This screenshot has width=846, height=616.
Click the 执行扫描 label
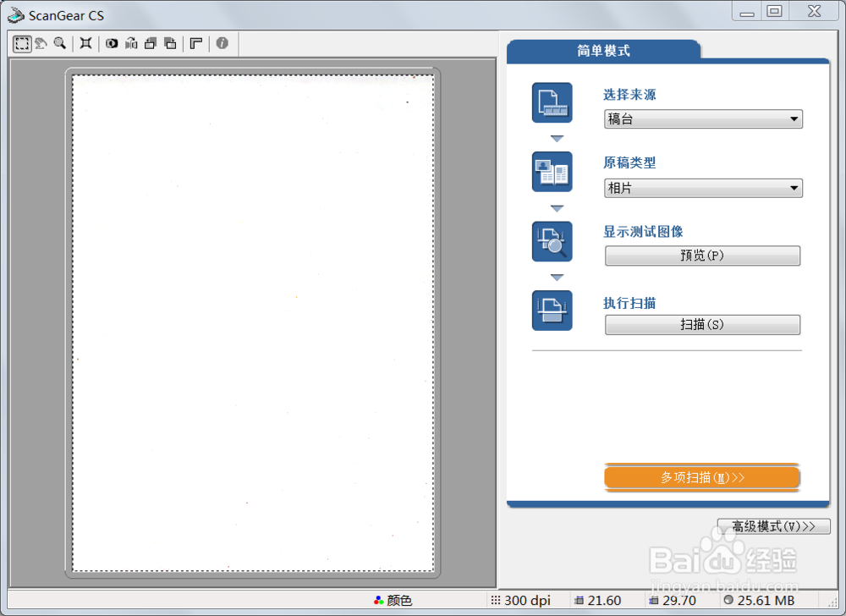pyautogui.click(x=629, y=303)
